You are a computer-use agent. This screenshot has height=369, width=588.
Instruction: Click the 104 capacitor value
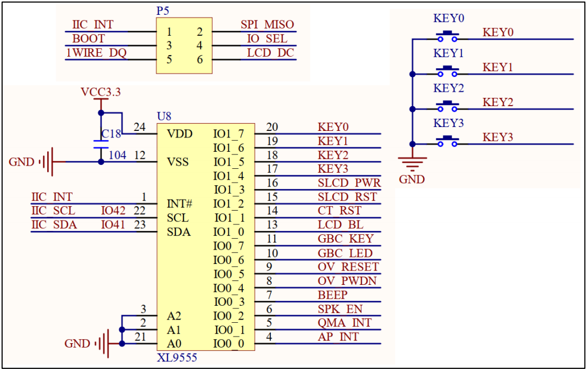click(118, 155)
